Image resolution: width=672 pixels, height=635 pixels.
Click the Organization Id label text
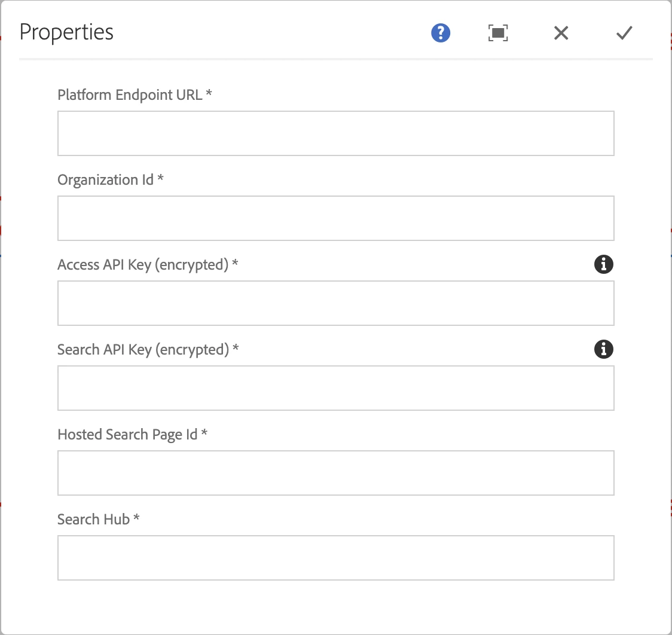point(106,179)
